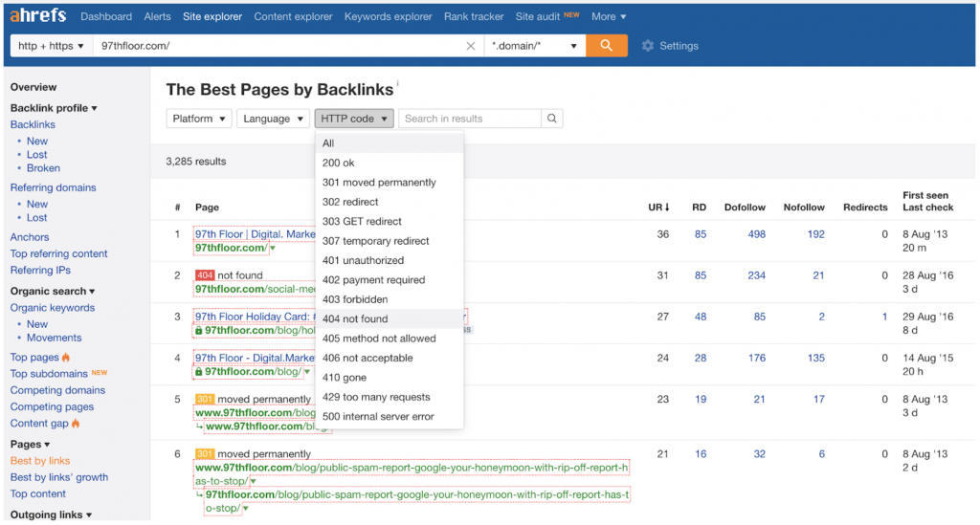Select 403 forbidden option
This screenshot has height=525, width=980.
390,299
